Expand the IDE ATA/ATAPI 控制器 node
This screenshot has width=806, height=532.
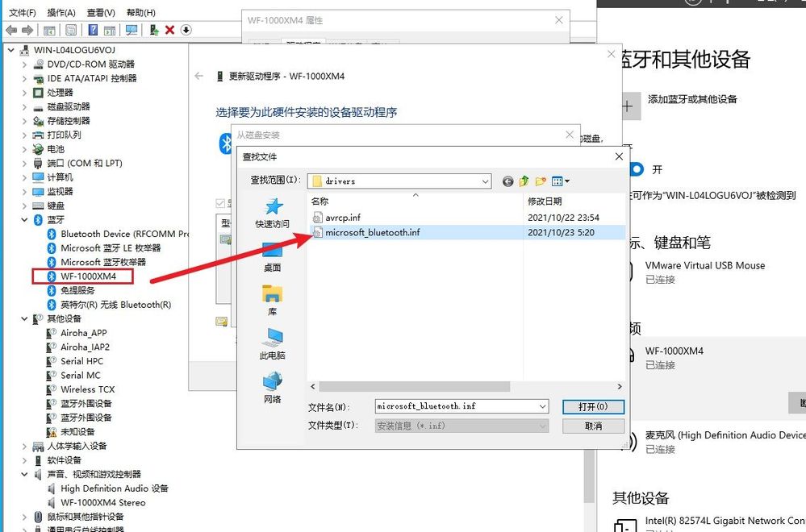click(x=24, y=78)
